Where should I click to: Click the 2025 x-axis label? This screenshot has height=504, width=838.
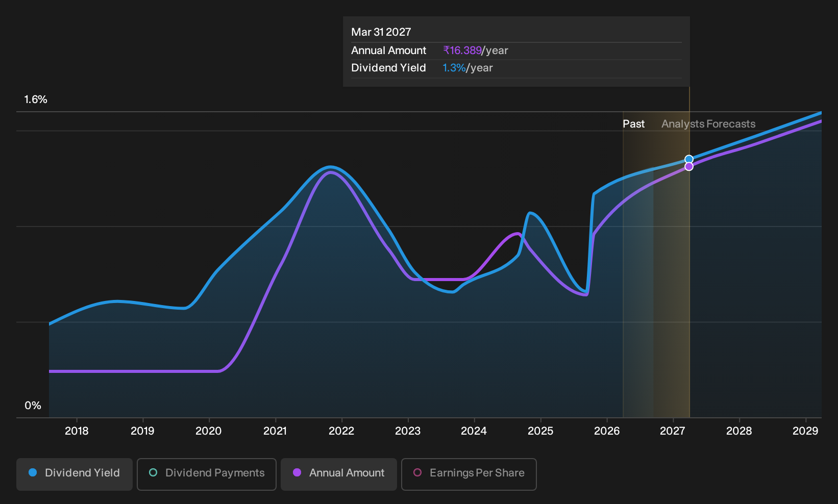point(540,431)
